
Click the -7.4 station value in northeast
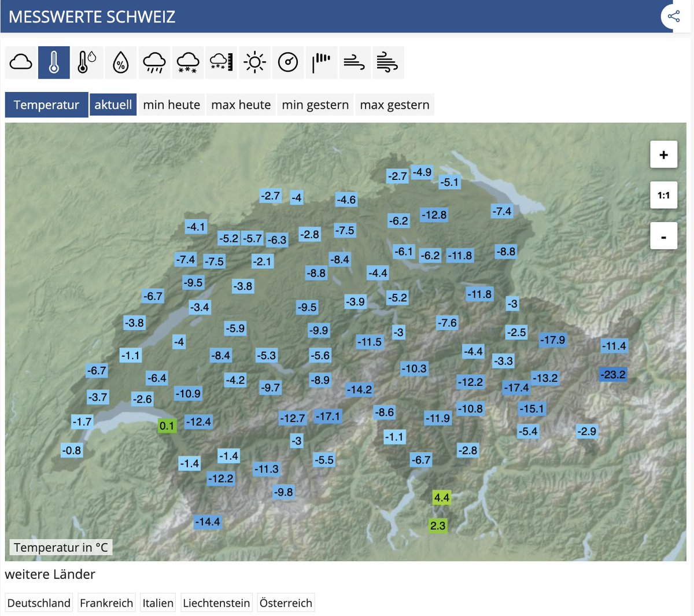coord(502,211)
